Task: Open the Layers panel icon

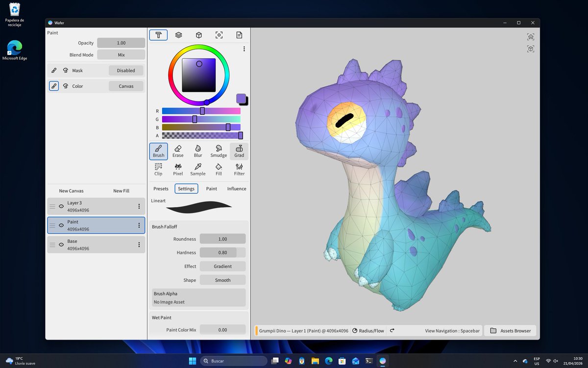Action: [178, 35]
